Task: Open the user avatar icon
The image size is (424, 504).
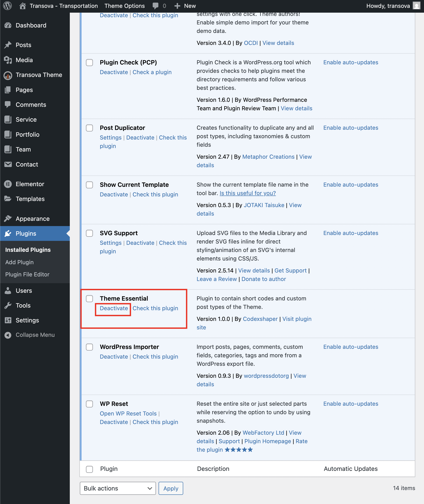Action: [x=417, y=6]
